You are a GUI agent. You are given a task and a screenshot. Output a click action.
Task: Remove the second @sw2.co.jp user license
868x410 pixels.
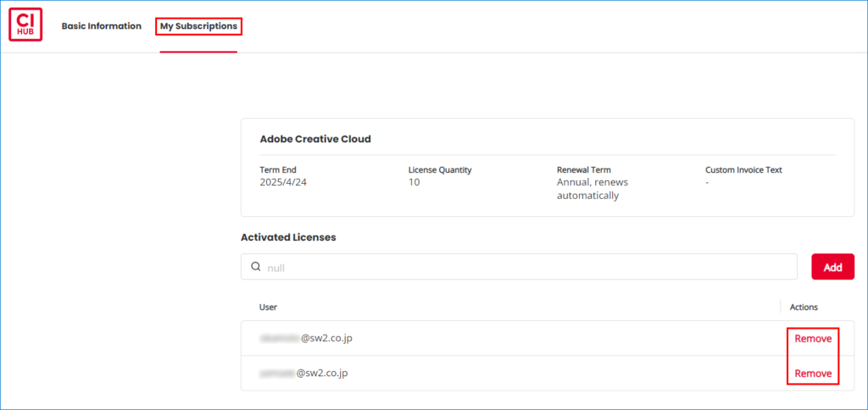[x=813, y=374]
